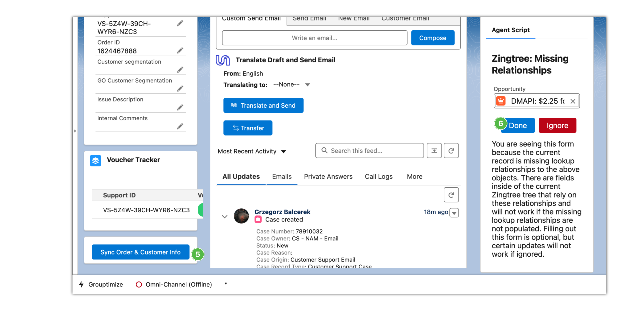Image resolution: width=644 pixels, height=311 pixels.
Task: Collapse the Case created feed item
Action: pyautogui.click(x=225, y=217)
